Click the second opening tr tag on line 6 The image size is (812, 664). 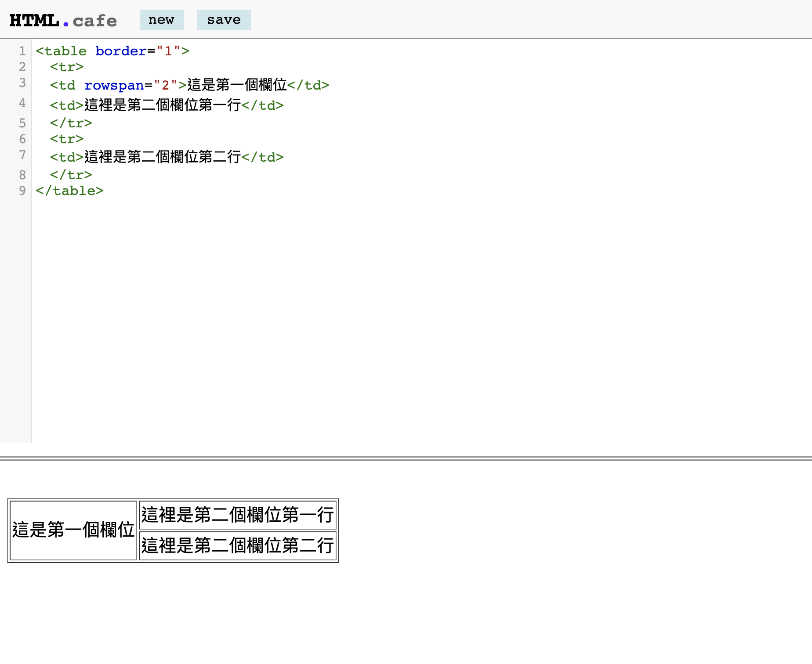pos(67,139)
